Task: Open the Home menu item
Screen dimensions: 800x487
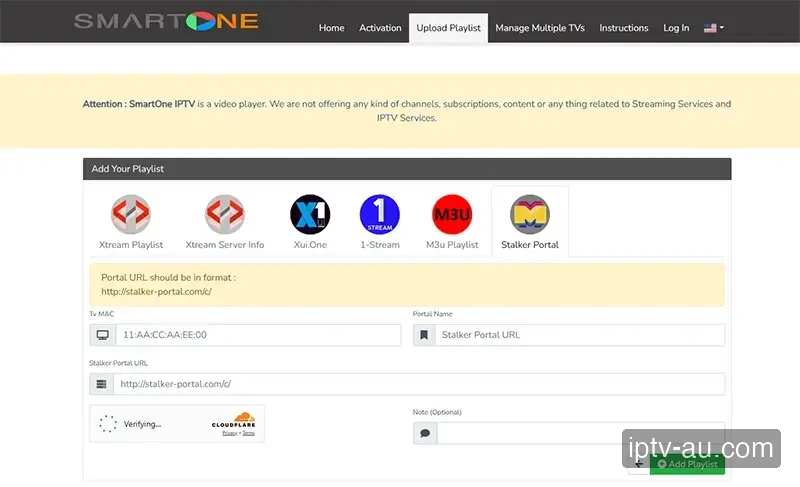Action: tap(332, 28)
